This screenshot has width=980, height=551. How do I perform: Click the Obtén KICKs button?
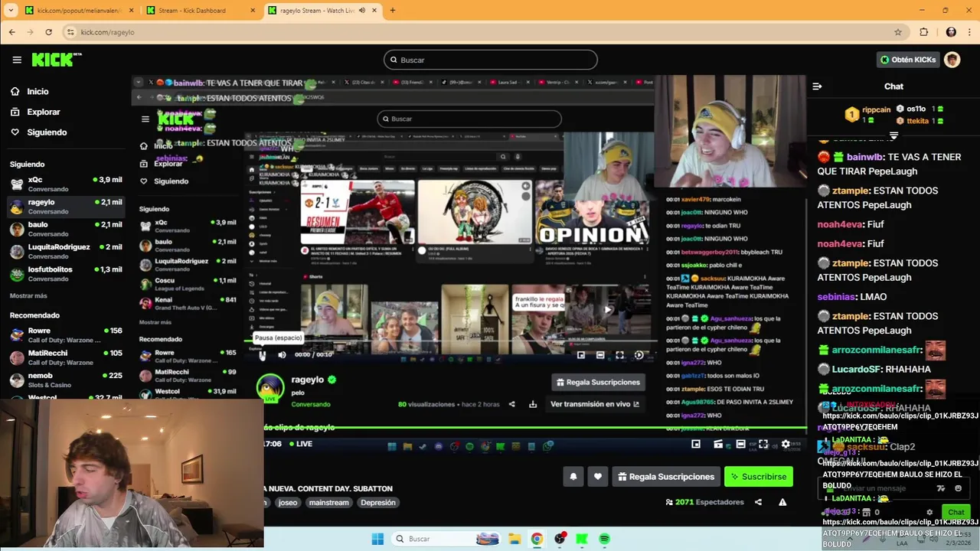pyautogui.click(x=907, y=60)
